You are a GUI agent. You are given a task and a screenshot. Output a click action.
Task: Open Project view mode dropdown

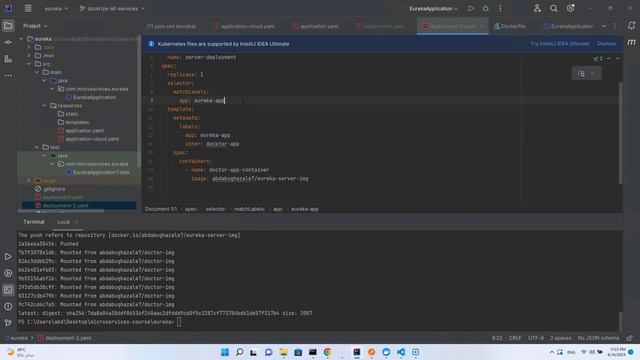click(35, 26)
